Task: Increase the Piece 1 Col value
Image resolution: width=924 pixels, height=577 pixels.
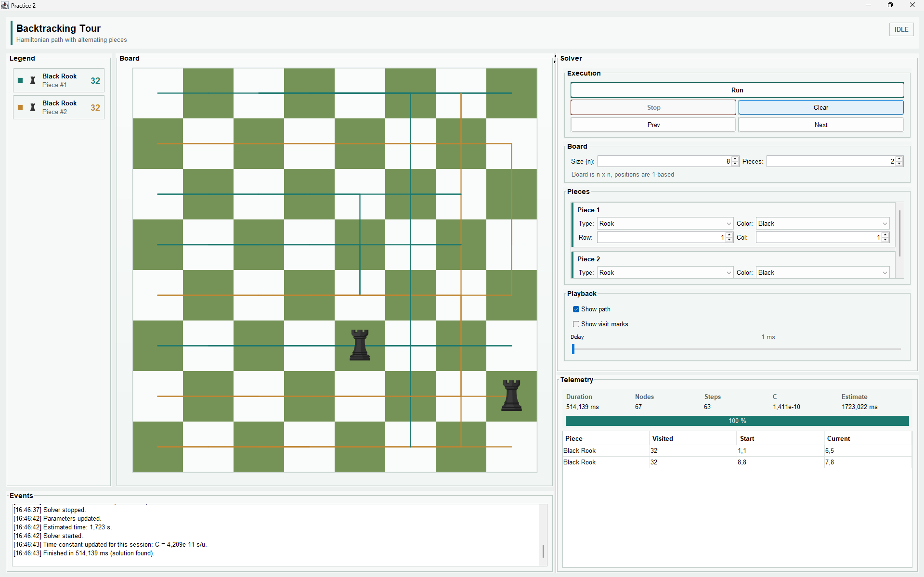Action: pos(885,235)
